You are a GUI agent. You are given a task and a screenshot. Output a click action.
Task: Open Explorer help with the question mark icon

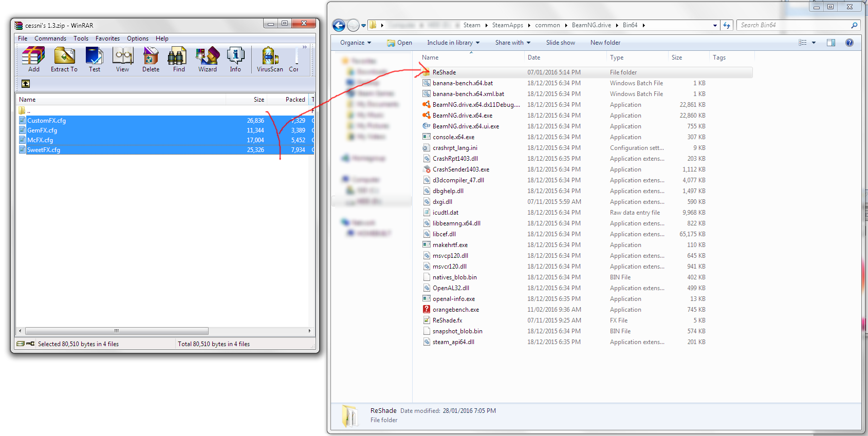[x=849, y=43]
